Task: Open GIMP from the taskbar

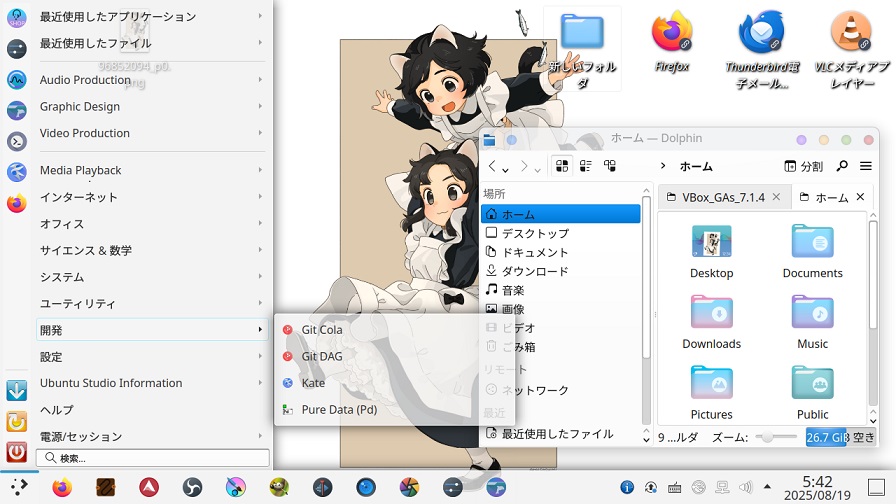Action: pos(279,487)
